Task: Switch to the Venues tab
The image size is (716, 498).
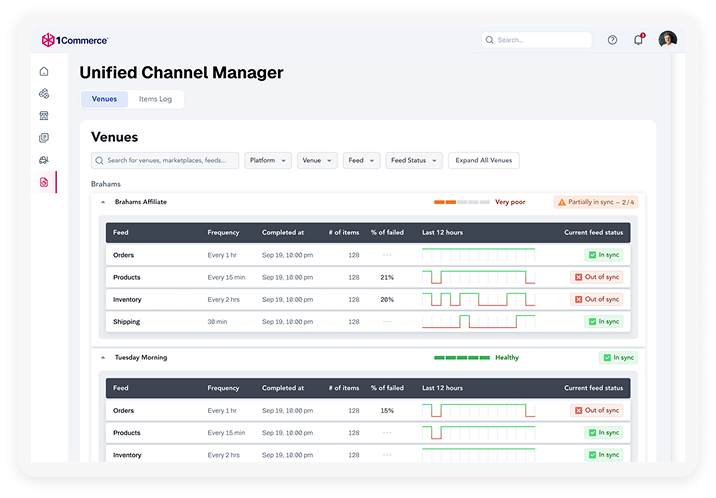Action: pyautogui.click(x=104, y=99)
